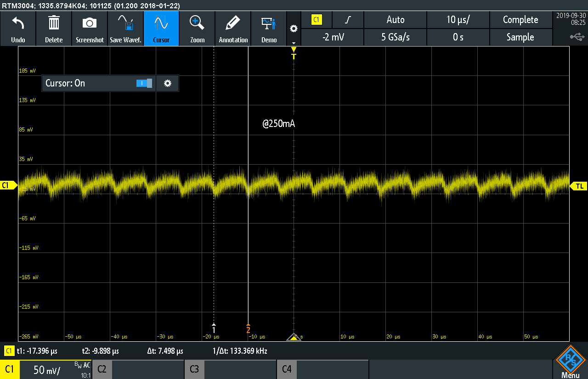
Task: Click the Complete acquisition status
Action: click(520, 20)
